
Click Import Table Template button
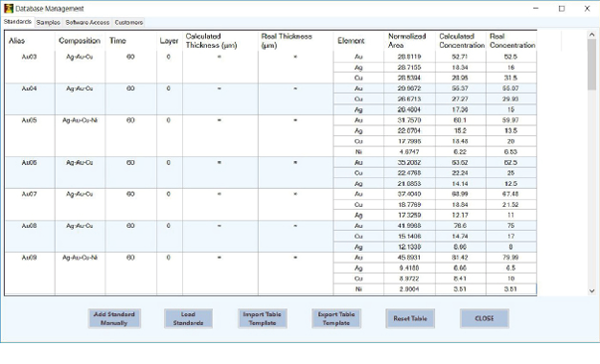point(262,318)
